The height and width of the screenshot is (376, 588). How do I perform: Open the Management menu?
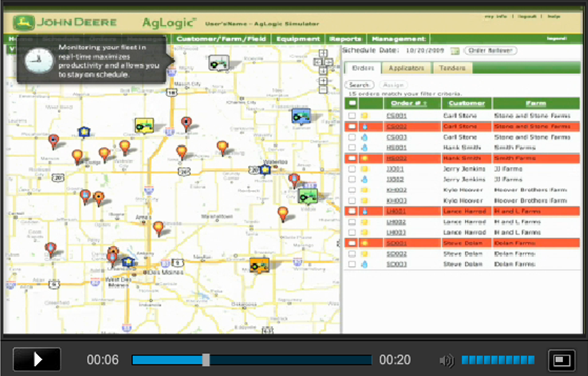(399, 39)
